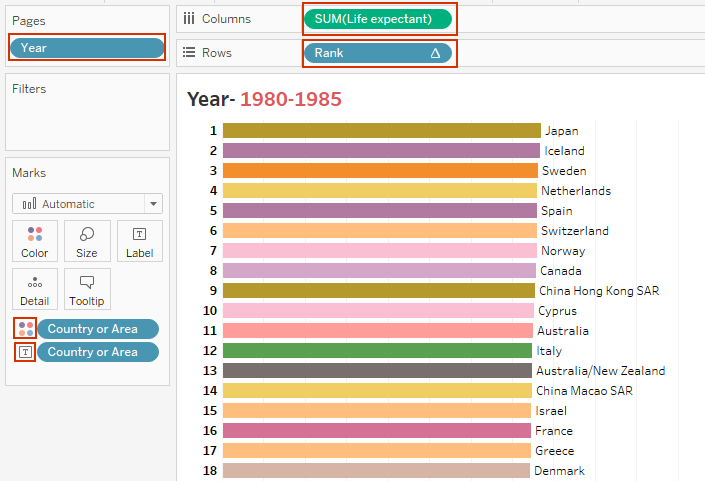This screenshot has height=481, width=705.
Task: Click the Rows shelf label
Action: click(217, 53)
